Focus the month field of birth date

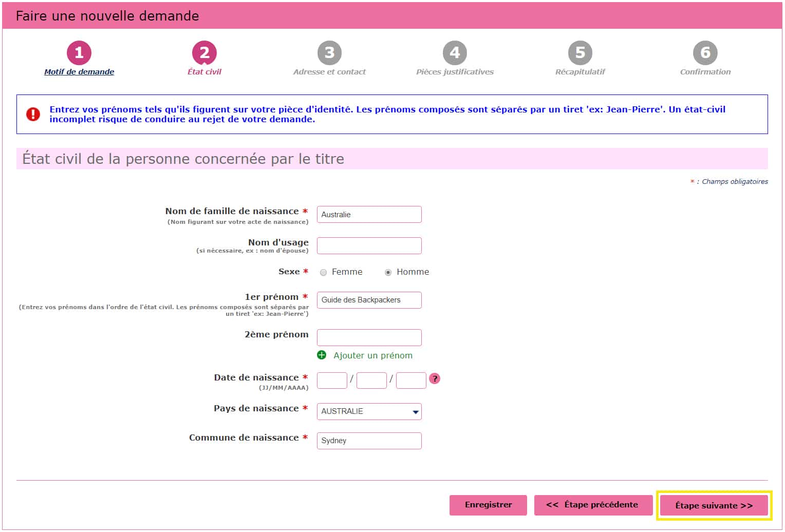tap(371, 381)
